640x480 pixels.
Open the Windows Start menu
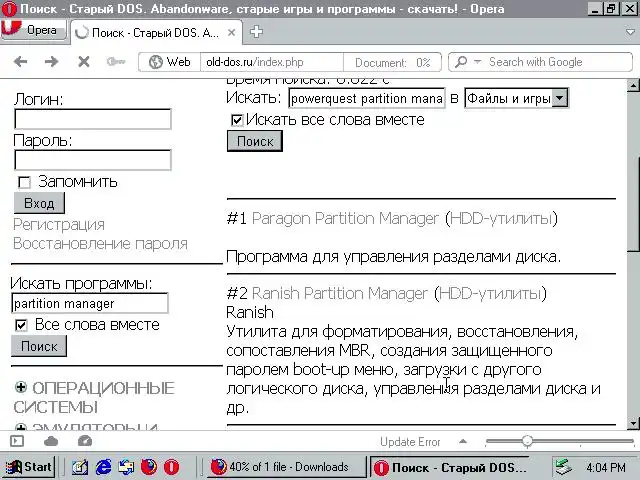(29, 467)
